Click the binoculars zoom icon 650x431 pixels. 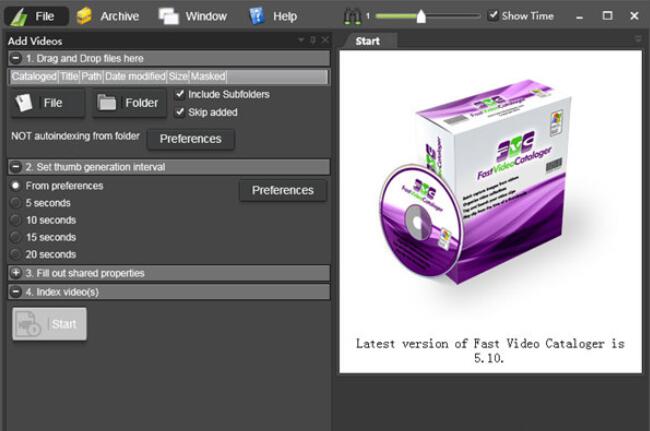(353, 17)
